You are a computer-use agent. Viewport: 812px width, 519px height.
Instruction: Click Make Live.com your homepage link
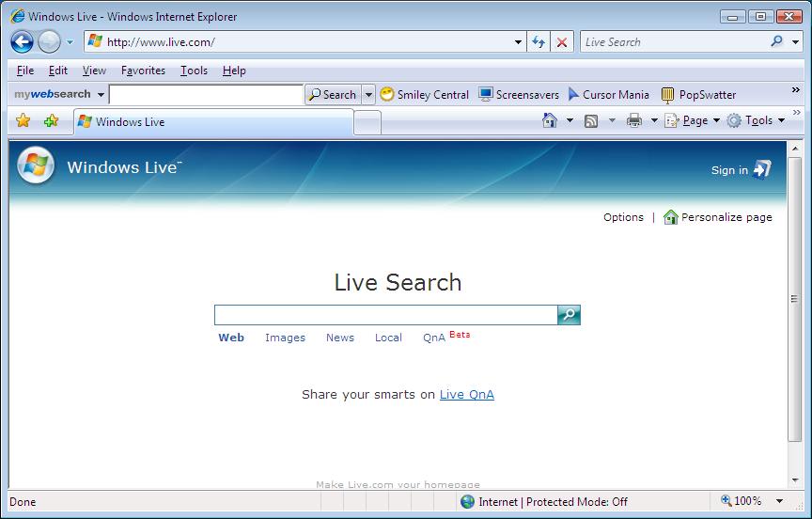click(x=398, y=485)
